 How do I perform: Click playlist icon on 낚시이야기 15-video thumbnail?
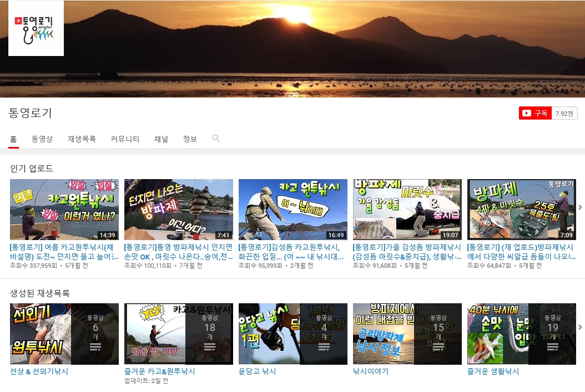tap(438, 347)
